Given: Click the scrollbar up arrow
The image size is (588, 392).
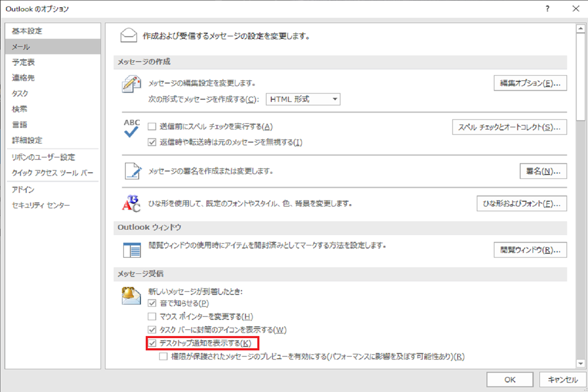Looking at the screenshot, I should [581, 28].
